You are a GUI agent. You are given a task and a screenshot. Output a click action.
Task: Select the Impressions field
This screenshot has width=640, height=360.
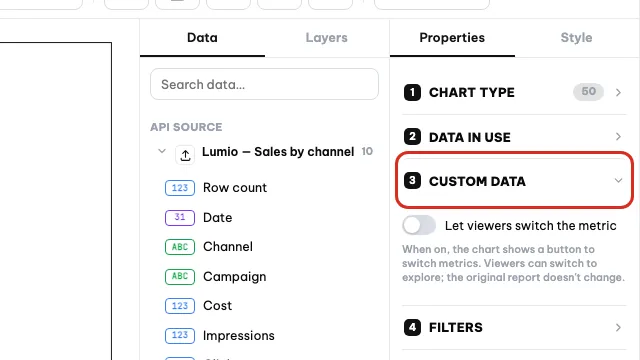click(238, 336)
